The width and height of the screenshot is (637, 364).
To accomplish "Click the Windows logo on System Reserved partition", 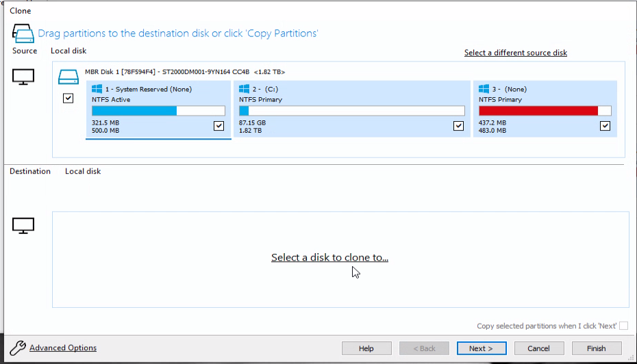I will [x=97, y=89].
